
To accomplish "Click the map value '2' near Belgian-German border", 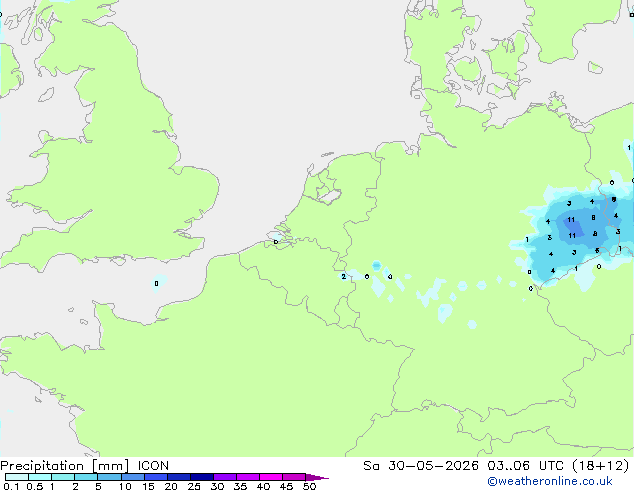I will (344, 277).
